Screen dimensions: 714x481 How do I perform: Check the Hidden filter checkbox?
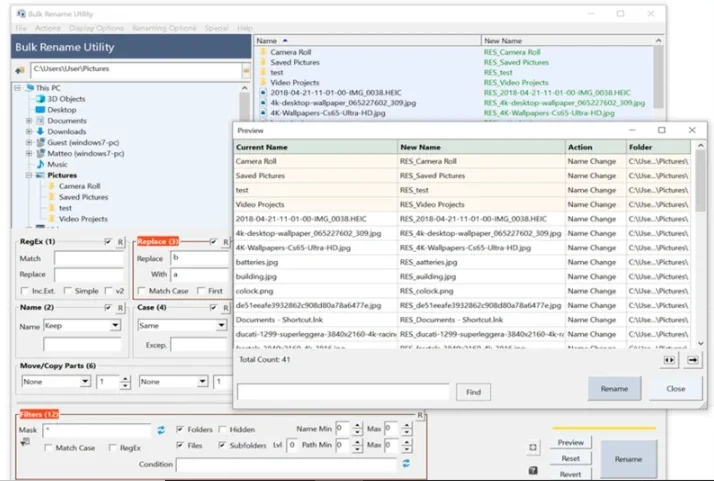[x=222, y=429]
